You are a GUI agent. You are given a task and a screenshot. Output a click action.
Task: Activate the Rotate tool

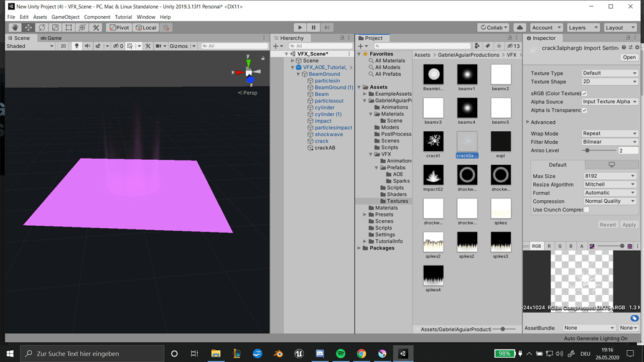pos(42,27)
